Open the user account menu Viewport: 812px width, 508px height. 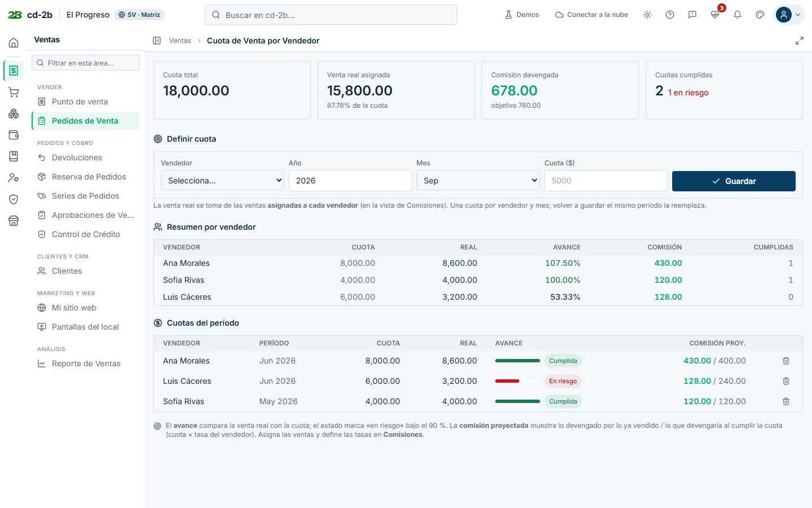pyautogui.click(x=789, y=15)
